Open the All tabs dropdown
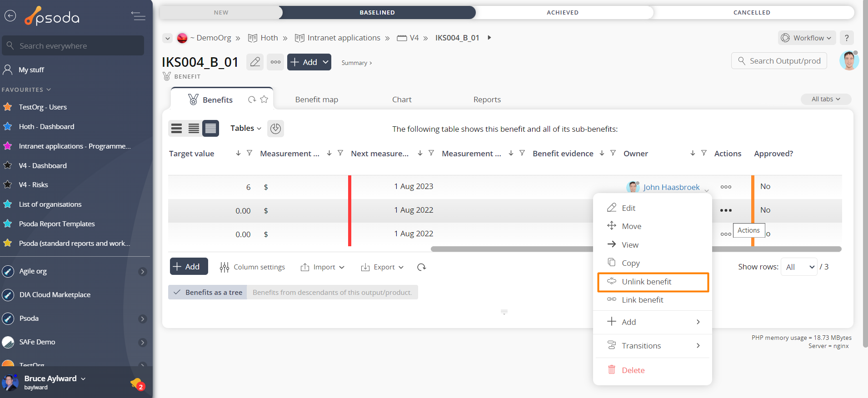The height and width of the screenshot is (398, 868). pyautogui.click(x=826, y=99)
